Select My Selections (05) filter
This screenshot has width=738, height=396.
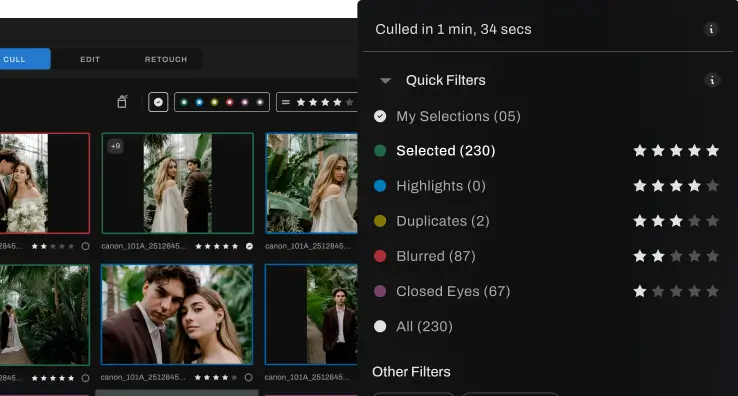pos(458,116)
